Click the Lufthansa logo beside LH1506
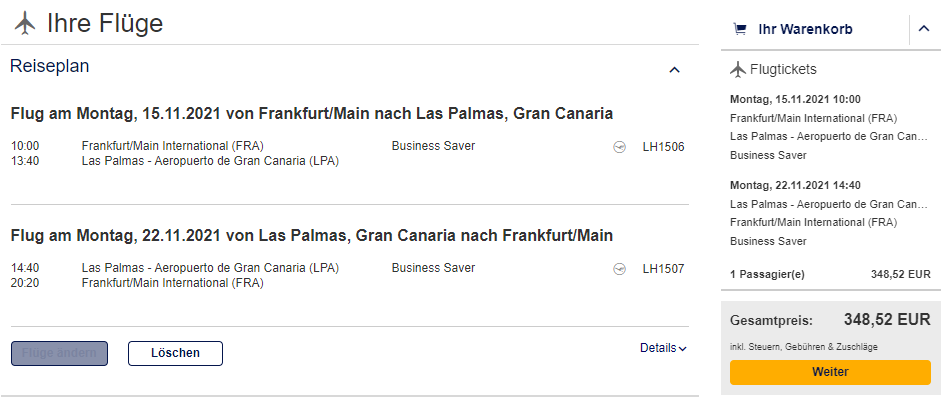Screen dimensions: 950x407 [619, 147]
